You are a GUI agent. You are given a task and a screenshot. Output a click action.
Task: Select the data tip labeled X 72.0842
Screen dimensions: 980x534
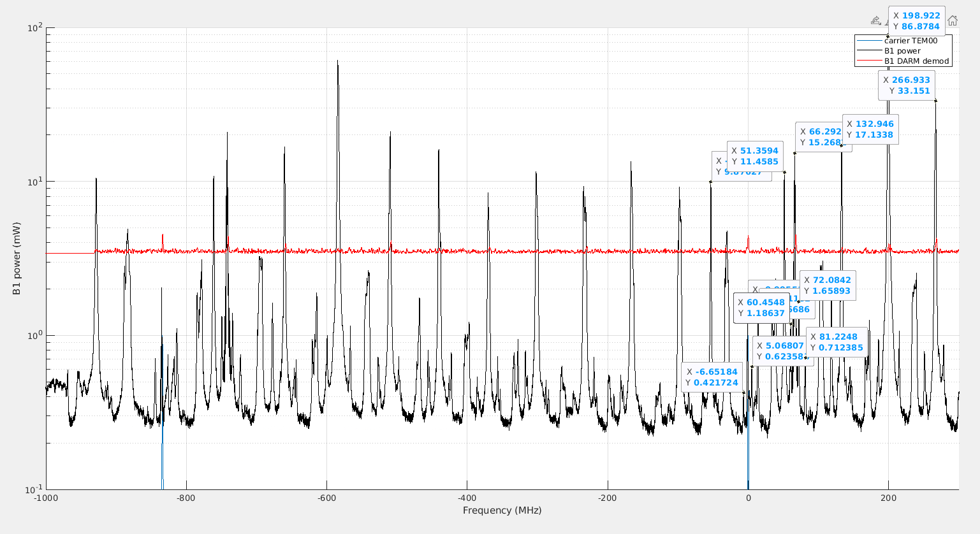pos(827,285)
